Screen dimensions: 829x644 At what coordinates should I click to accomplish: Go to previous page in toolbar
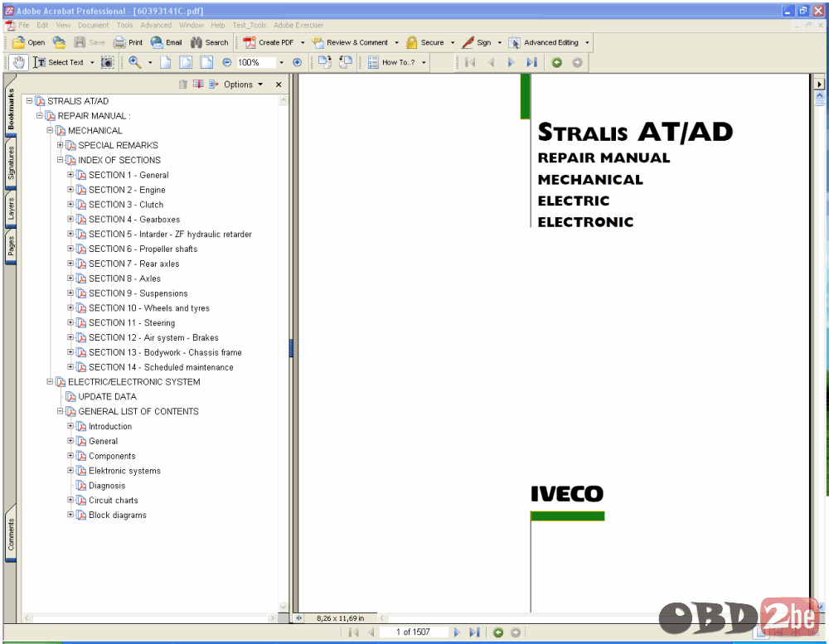491,62
